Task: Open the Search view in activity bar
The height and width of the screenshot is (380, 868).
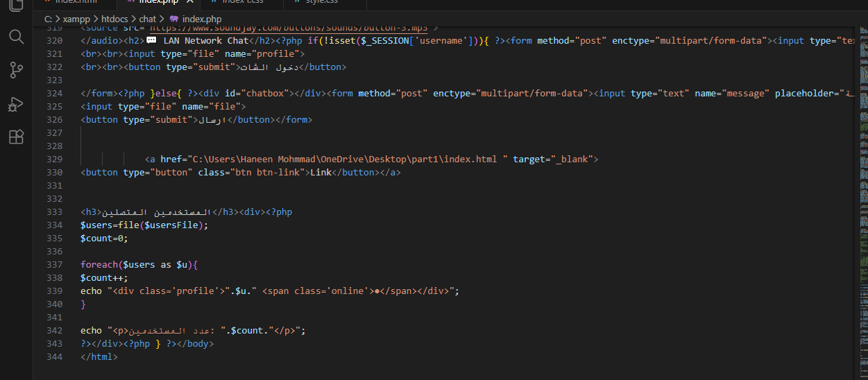Action: tap(16, 37)
